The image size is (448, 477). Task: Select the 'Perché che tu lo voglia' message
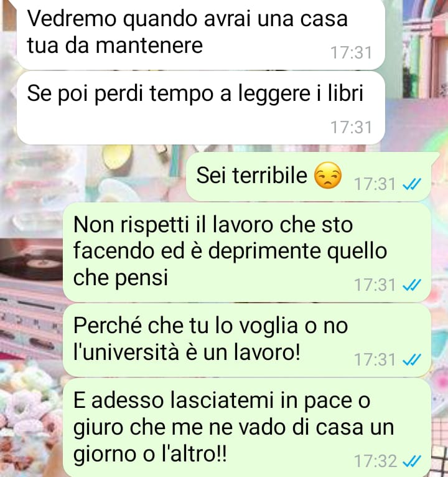pyautogui.click(x=247, y=340)
